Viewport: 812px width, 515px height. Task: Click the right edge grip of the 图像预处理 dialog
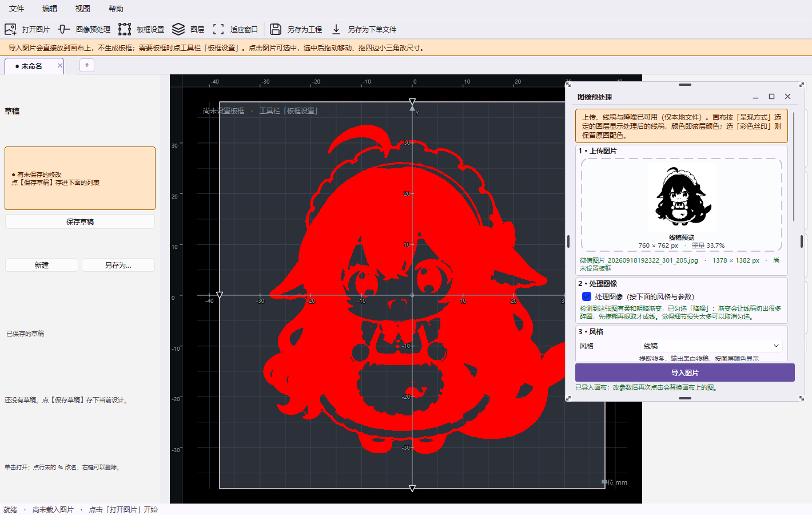pos(802,241)
